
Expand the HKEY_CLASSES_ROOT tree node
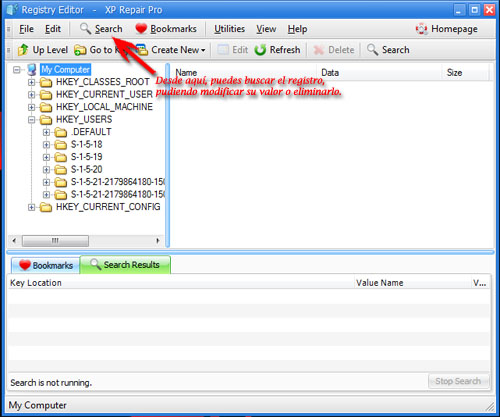click(x=31, y=82)
